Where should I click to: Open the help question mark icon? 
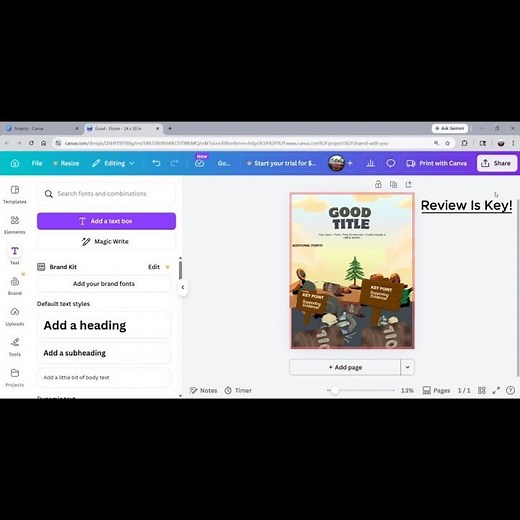[x=510, y=390]
